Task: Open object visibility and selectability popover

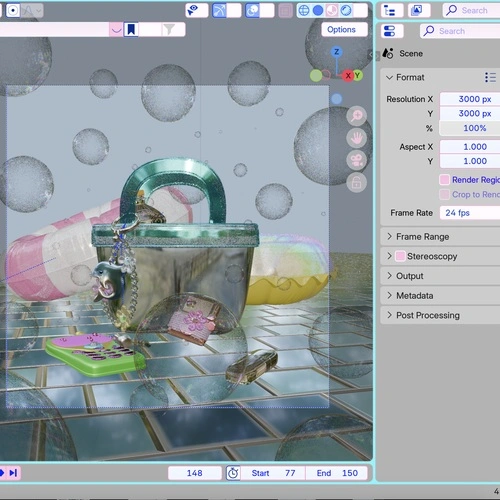Action: click(197, 11)
